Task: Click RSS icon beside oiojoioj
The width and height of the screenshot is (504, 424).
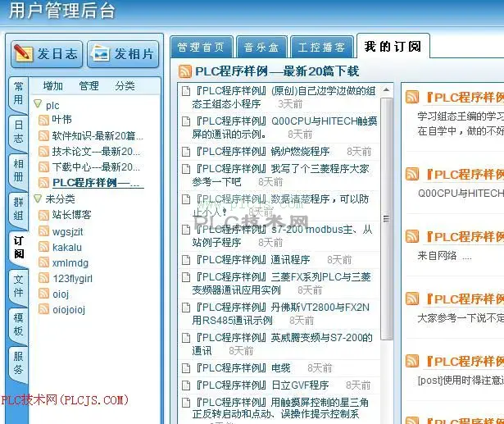Action: tap(43, 309)
